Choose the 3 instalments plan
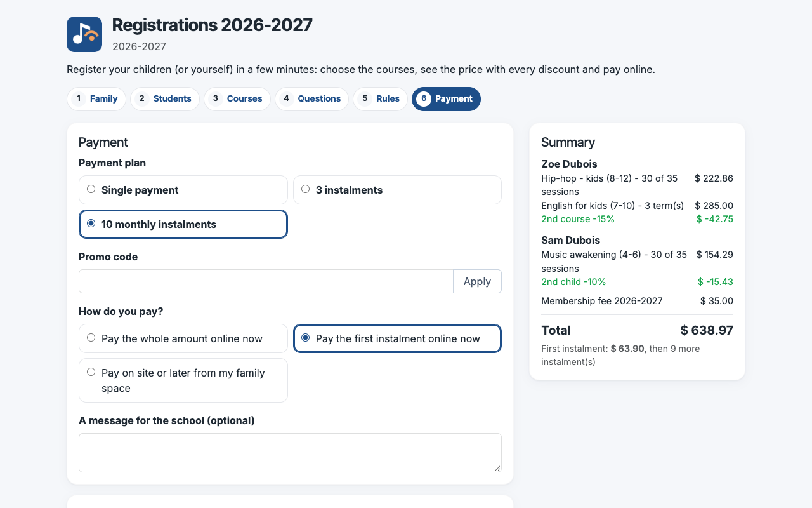 tap(397, 190)
